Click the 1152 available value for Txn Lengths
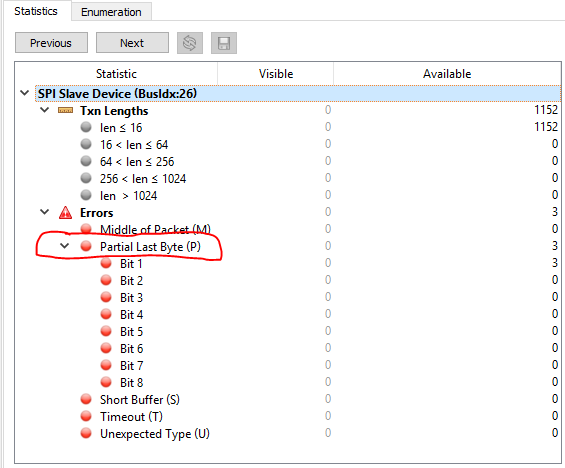 [x=546, y=110]
